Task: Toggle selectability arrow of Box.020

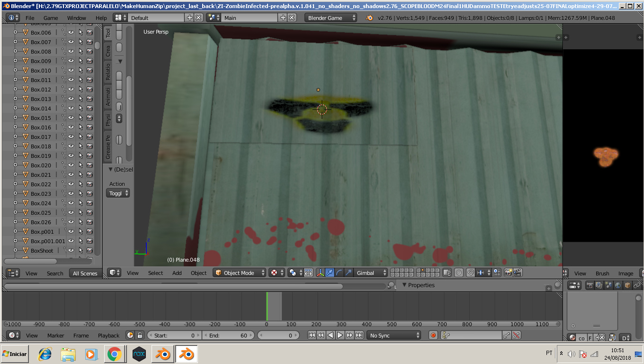Action: point(80,165)
